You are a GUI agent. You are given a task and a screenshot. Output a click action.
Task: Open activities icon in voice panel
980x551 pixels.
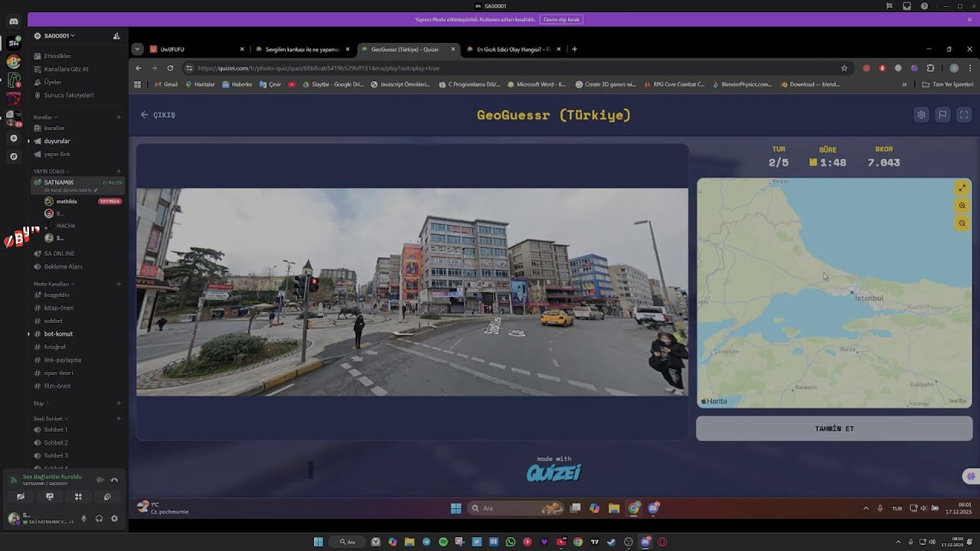click(78, 497)
